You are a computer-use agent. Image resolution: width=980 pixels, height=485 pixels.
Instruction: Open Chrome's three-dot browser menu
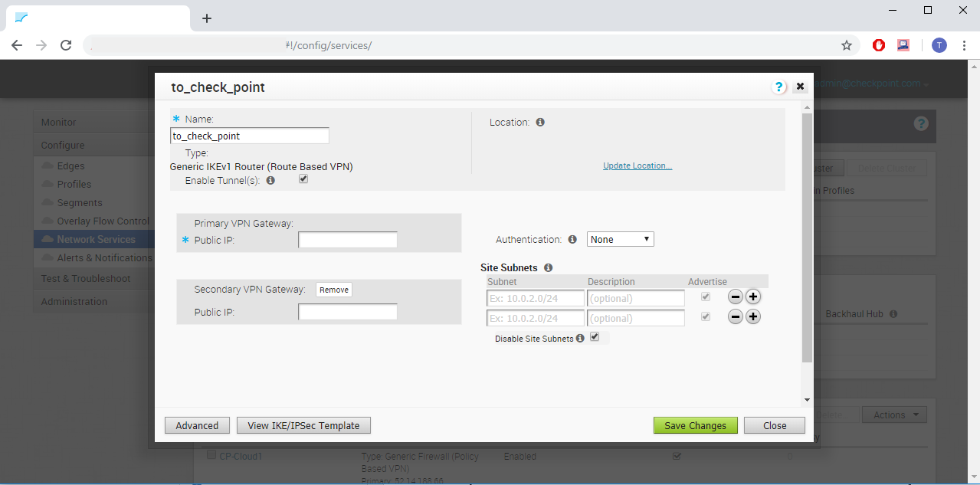pos(964,45)
